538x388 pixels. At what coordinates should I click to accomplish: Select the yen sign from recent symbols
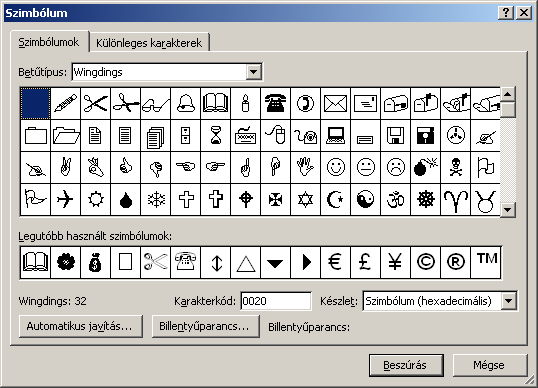pyautogui.click(x=396, y=262)
